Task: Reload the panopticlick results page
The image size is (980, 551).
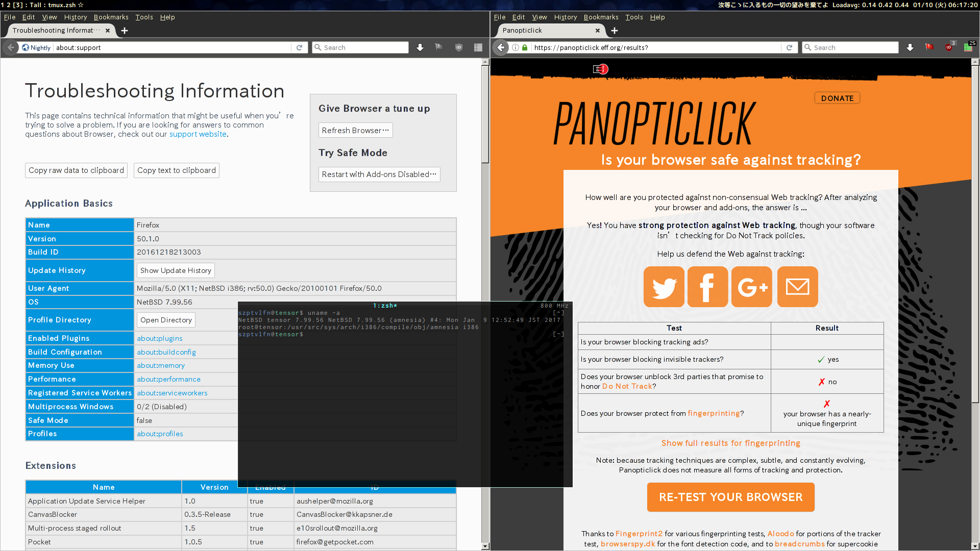Action: click(x=789, y=47)
